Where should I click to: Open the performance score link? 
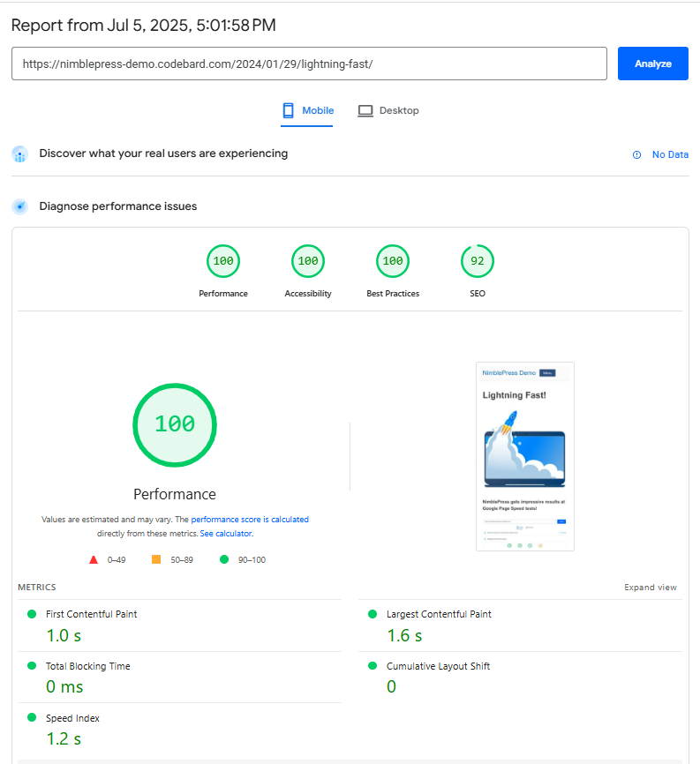(x=225, y=520)
